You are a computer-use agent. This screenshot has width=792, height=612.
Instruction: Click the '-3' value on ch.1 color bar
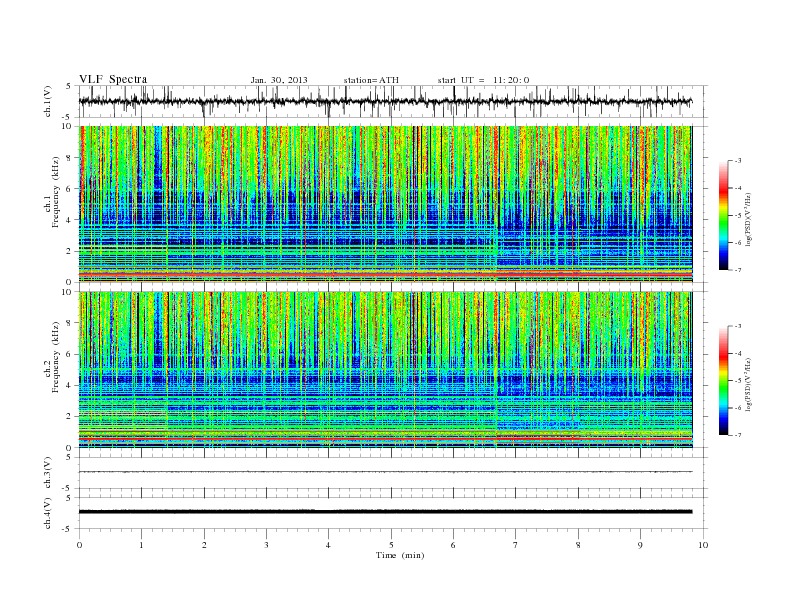737,161
